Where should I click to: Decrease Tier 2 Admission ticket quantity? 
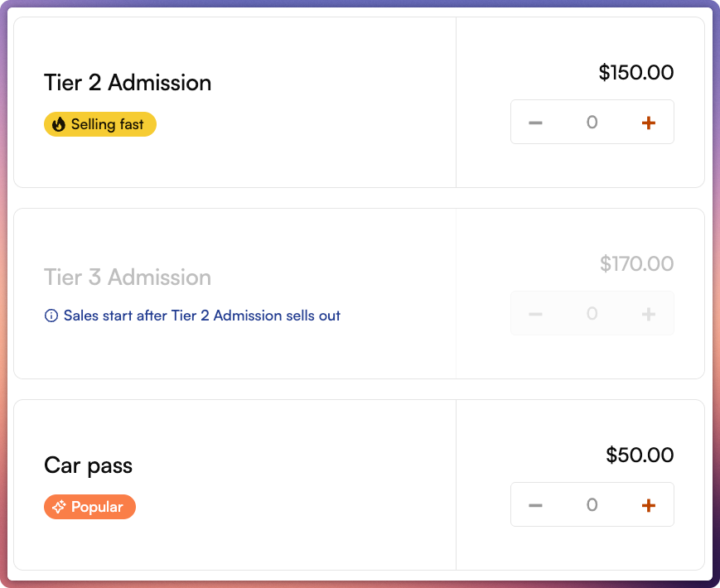[x=535, y=123]
